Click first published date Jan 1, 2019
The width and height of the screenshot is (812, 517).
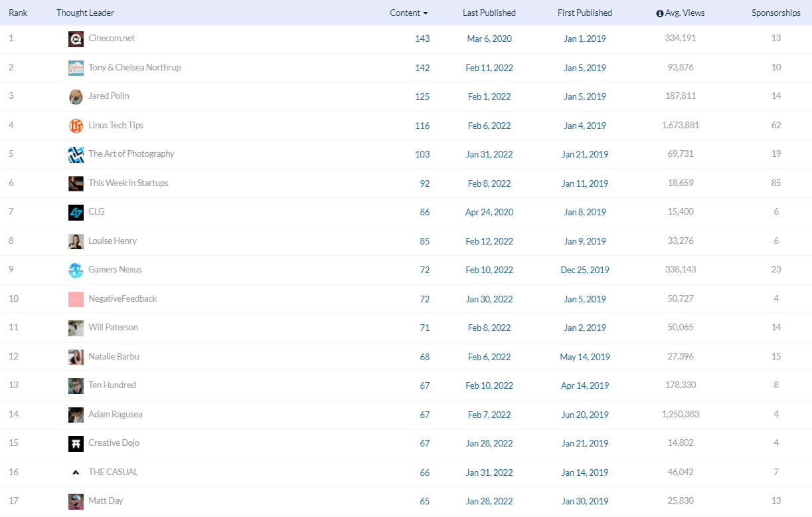[585, 39]
